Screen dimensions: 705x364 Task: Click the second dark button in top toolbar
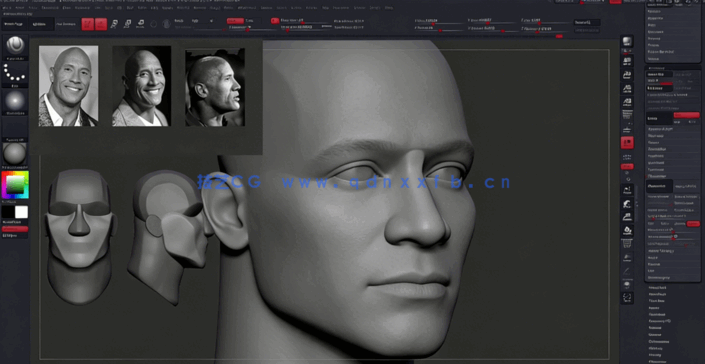[41, 24]
